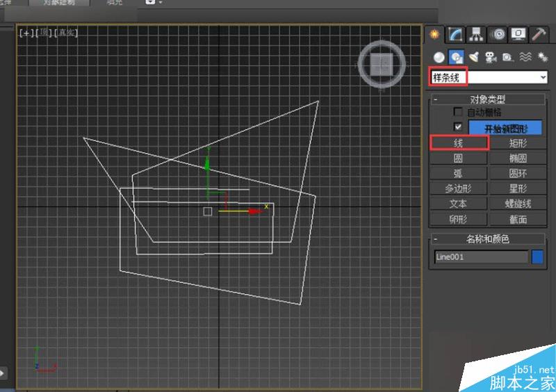Select the 星形 star button

[518, 189]
